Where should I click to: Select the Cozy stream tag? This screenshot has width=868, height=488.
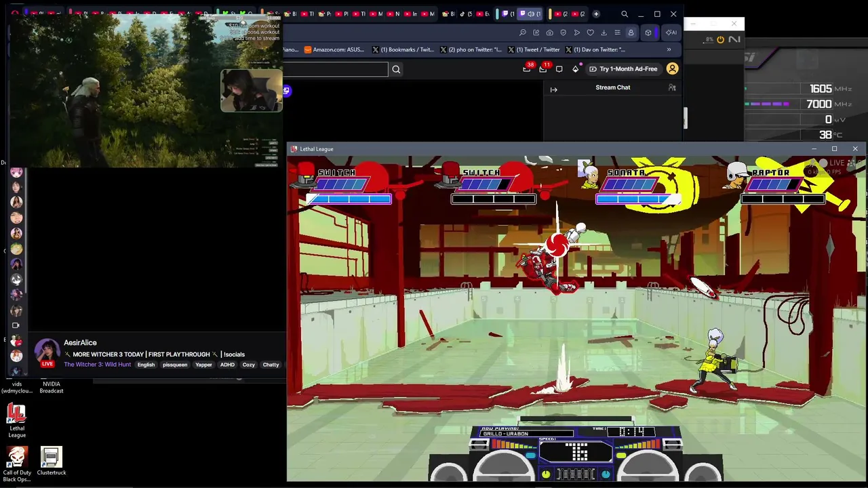(x=249, y=365)
